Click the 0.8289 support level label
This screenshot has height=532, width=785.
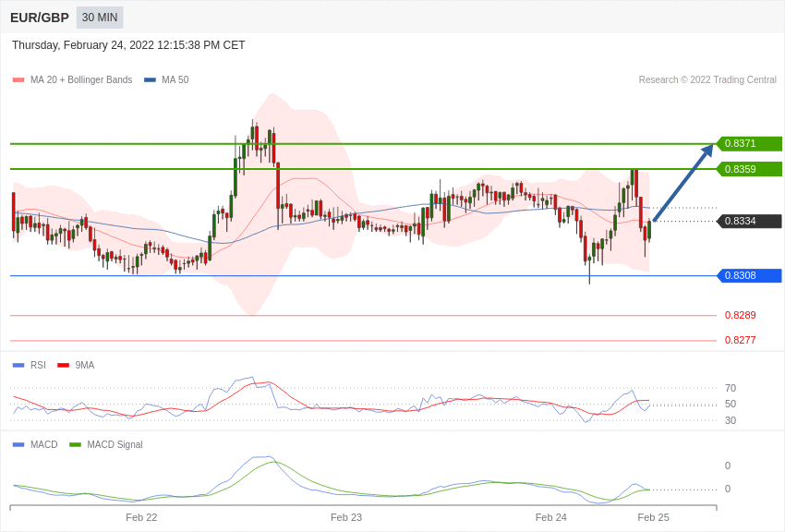[741, 315]
